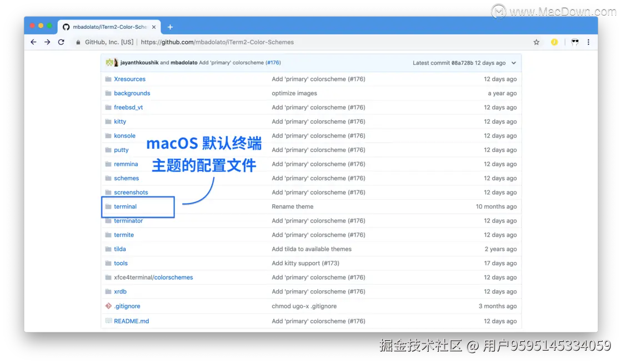This screenshot has width=622, height=364.
Task: Open the putty folder
Action: 121,150
